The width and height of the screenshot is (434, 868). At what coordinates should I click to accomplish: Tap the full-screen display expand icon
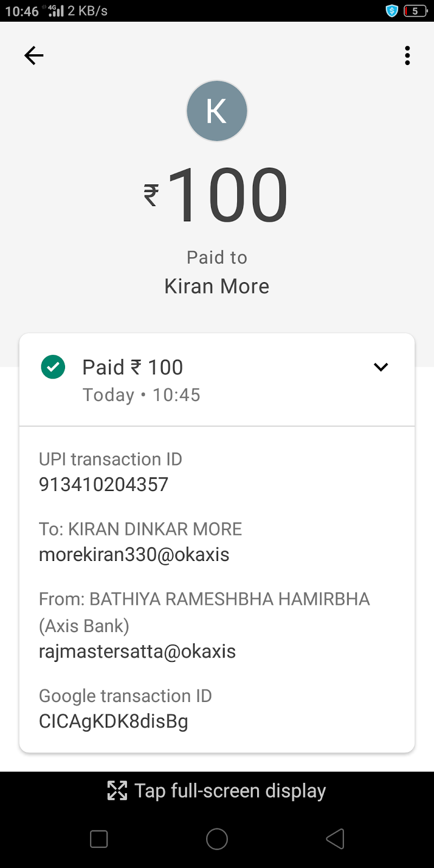[x=117, y=790]
